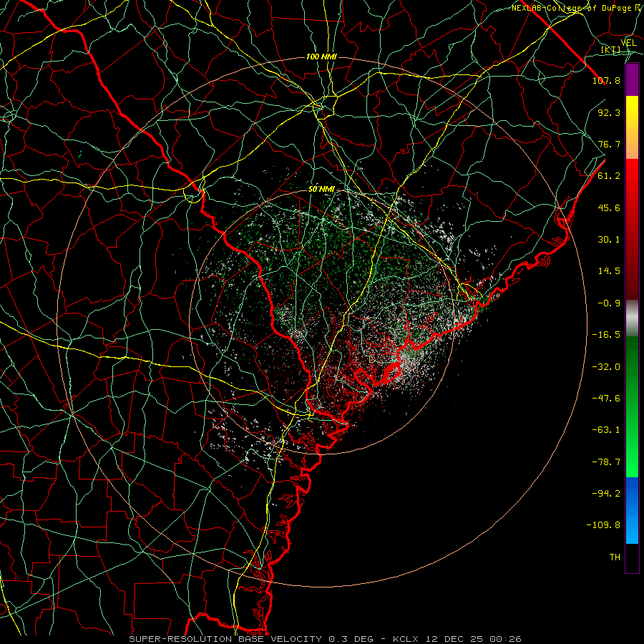644x644 pixels.
Task: Select the -78.7 velocity scale value
Action: point(606,462)
